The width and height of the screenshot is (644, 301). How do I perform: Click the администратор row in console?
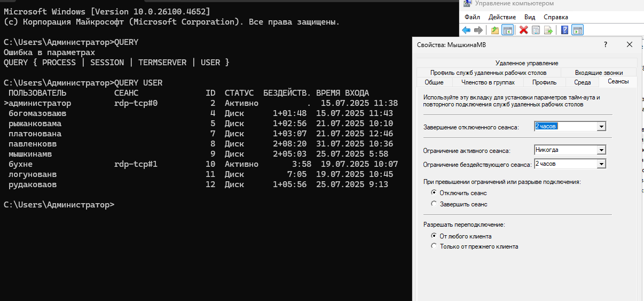[x=201, y=103]
